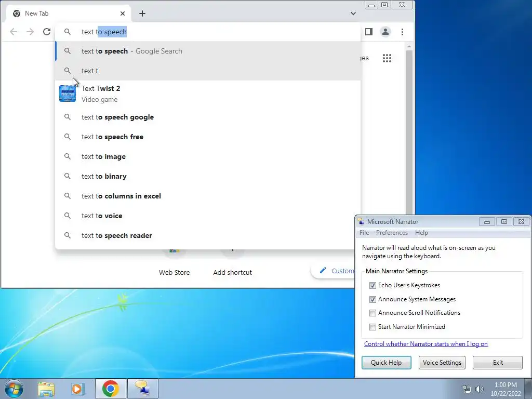Click the Exit button in Narrator
The width and height of the screenshot is (532, 399).
[x=498, y=363]
